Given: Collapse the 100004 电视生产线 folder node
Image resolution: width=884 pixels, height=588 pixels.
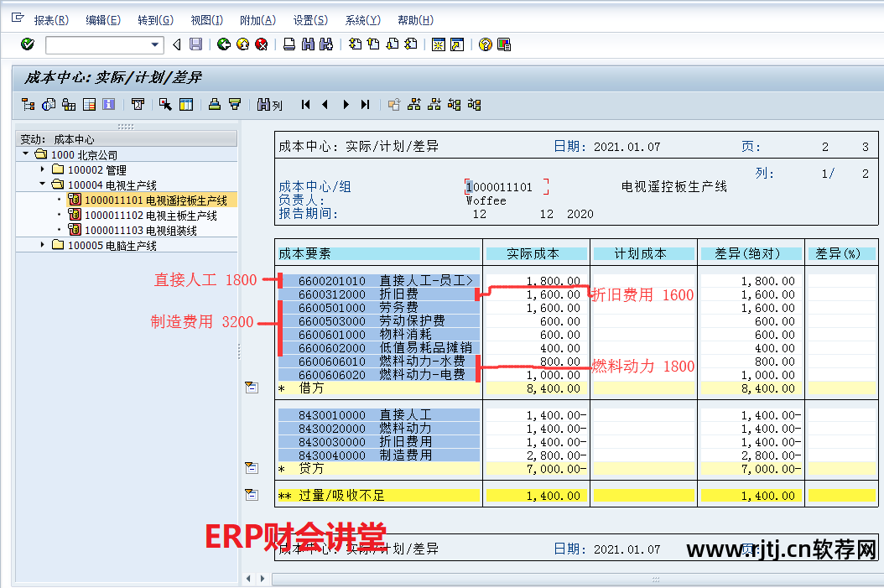Looking at the screenshot, I should [42, 184].
